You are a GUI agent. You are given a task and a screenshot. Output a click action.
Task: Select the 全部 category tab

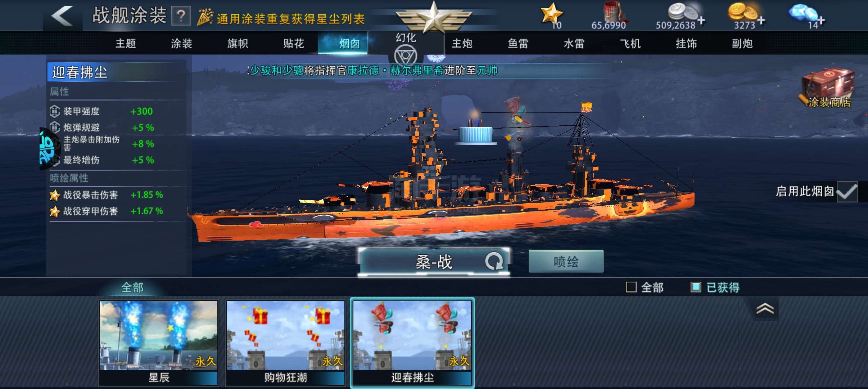tap(132, 287)
